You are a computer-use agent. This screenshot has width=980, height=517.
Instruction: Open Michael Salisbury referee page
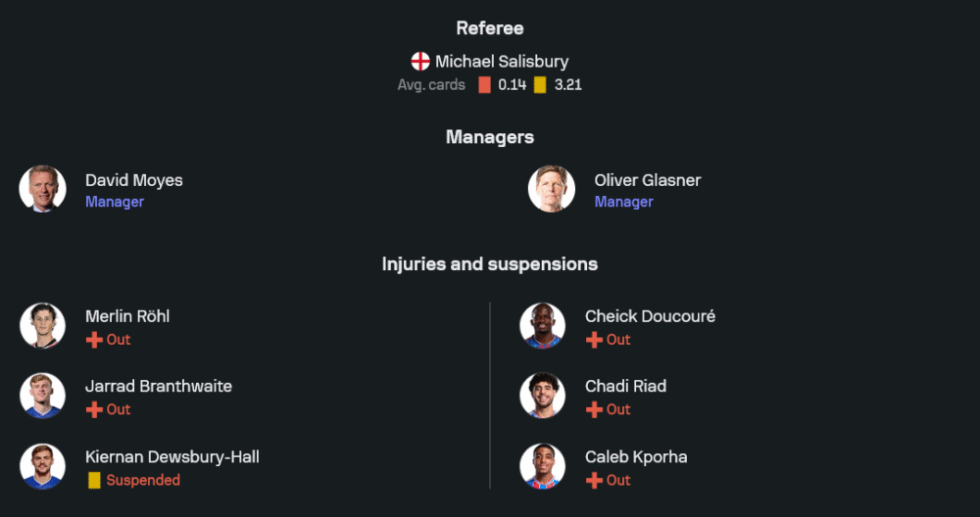502,62
